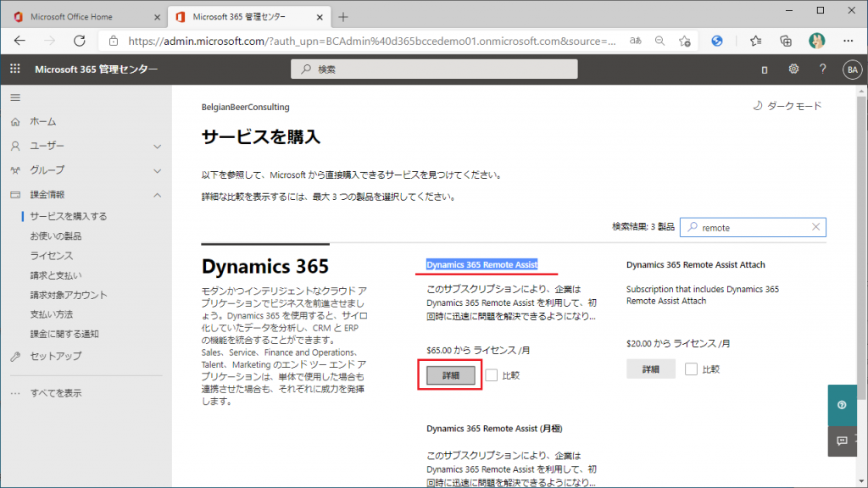Click 詳細 for Dynamics 365 Remote Assist

[451, 375]
